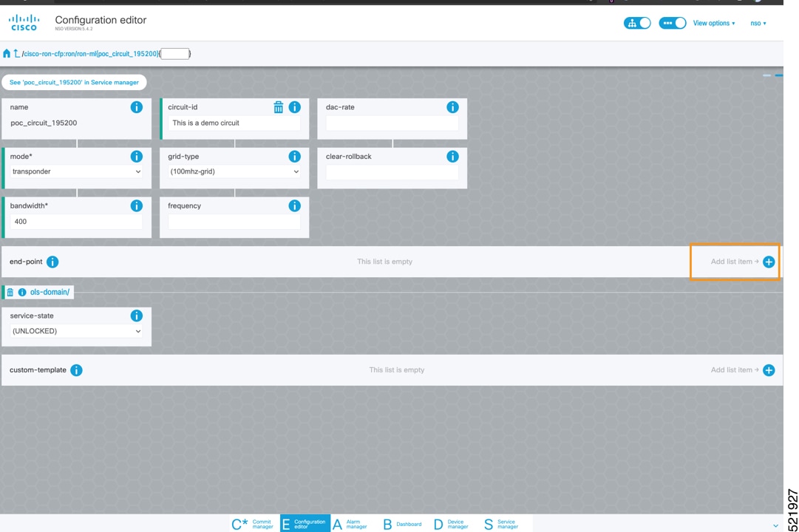Show info for bandwidth field

pos(137,206)
